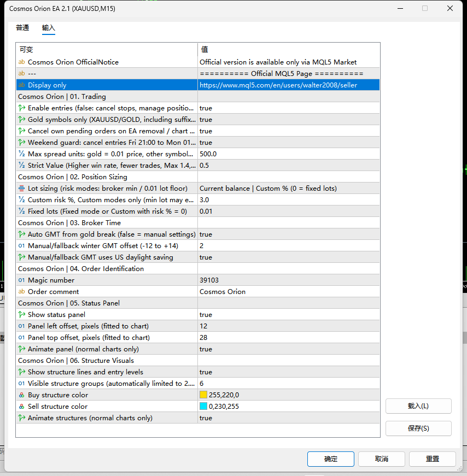Open the Lot sizing mode value dropdown
This screenshot has width=467, height=476.
click(x=288, y=189)
